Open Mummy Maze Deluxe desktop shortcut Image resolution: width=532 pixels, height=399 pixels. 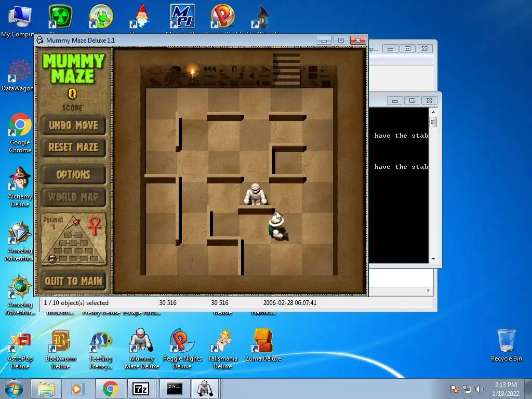pyautogui.click(x=141, y=349)
